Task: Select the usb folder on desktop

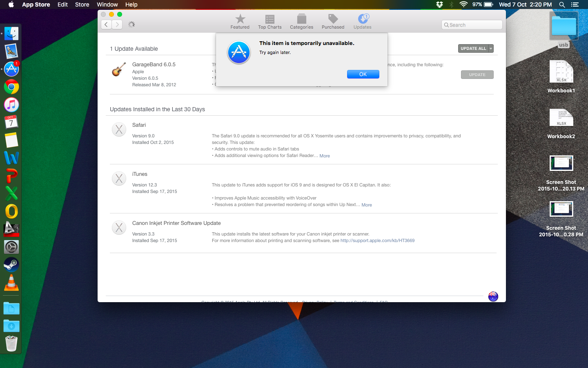Action: [x=564, y=29]
